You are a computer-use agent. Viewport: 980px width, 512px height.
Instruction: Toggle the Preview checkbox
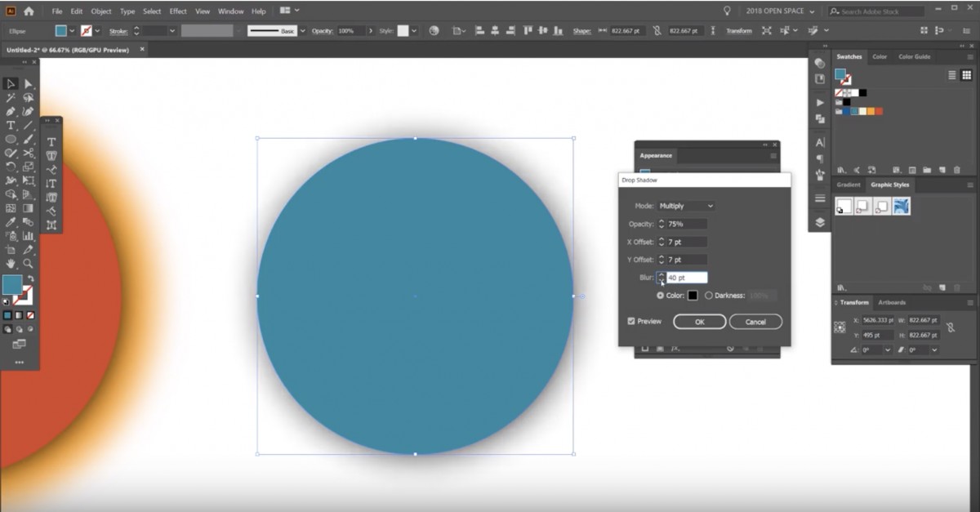631,321
